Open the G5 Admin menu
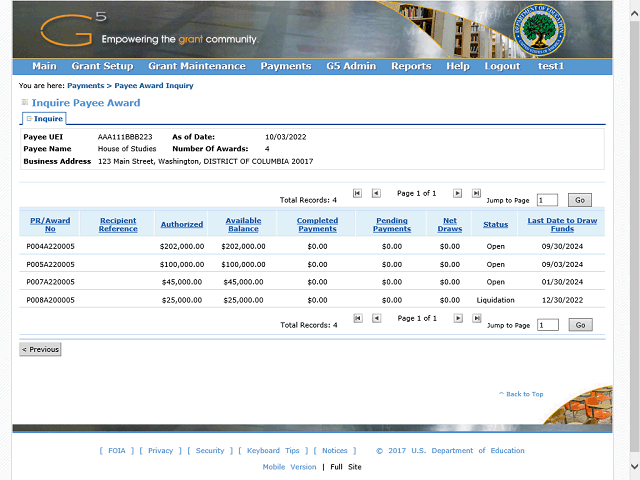 351,66
